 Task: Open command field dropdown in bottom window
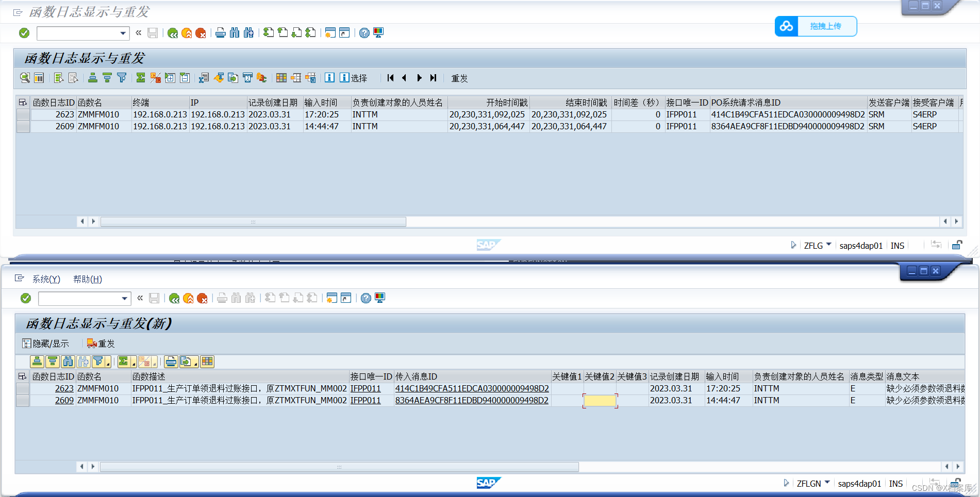[124, 299]
